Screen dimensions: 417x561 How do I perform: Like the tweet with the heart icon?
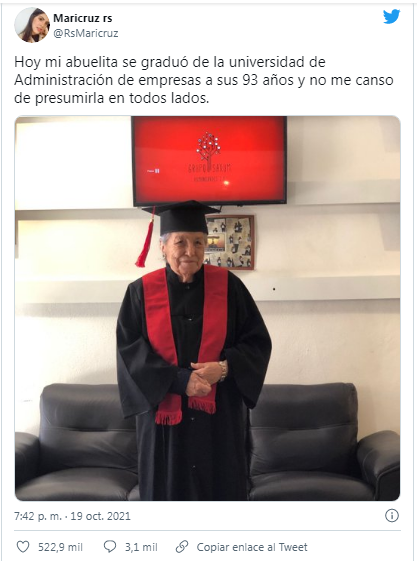pos(23,546)
